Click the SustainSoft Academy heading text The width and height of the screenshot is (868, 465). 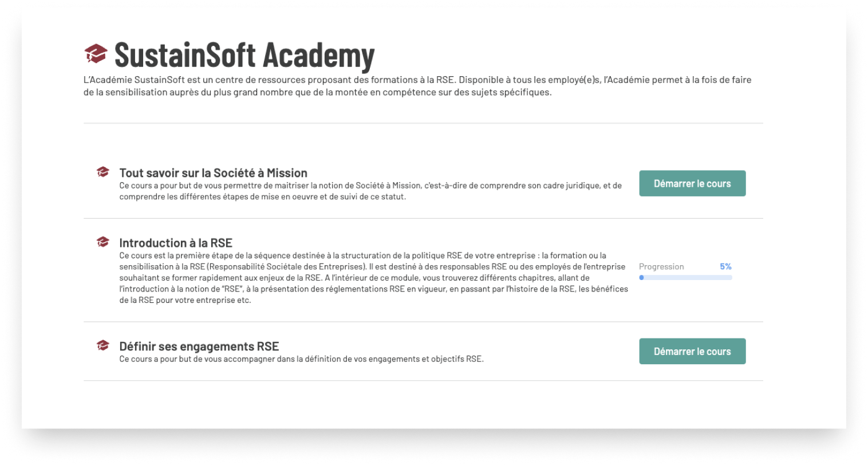pos(244,55)
